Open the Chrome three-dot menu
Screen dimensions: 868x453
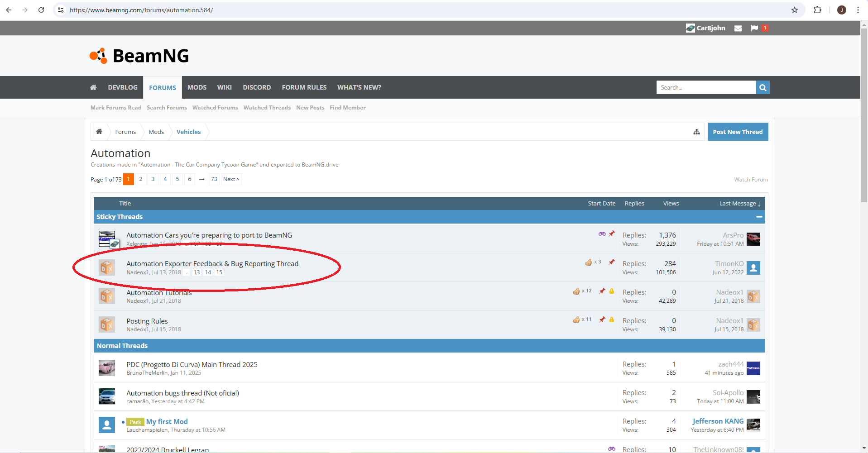[858, 10]
